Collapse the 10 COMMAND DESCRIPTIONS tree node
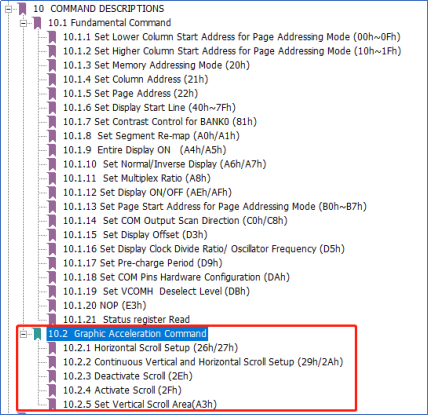 tap(8, 9)
